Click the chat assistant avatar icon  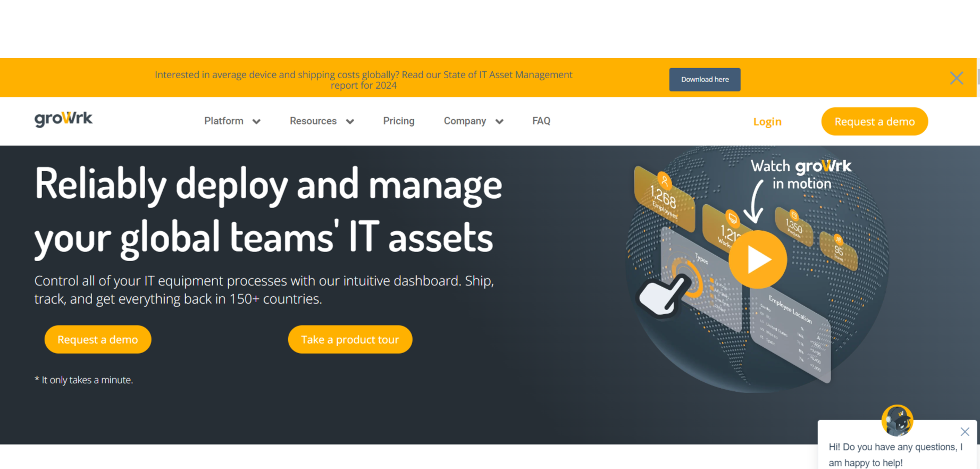point(897,420)
